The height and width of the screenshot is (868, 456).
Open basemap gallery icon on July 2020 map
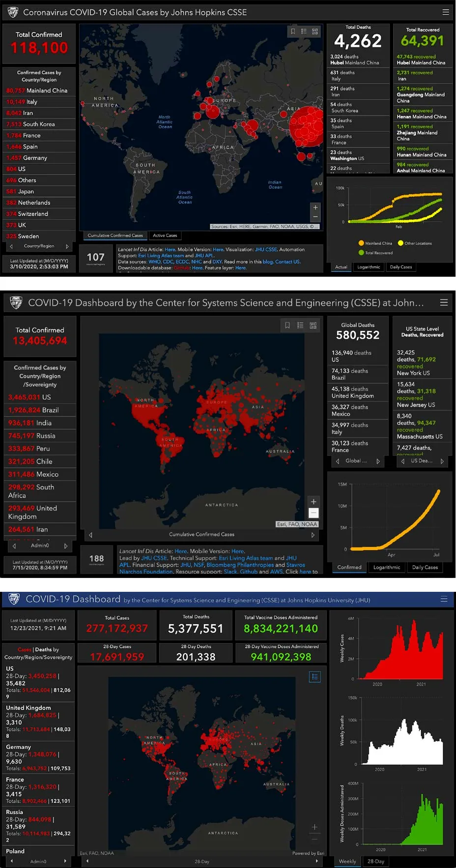(313, 325)
